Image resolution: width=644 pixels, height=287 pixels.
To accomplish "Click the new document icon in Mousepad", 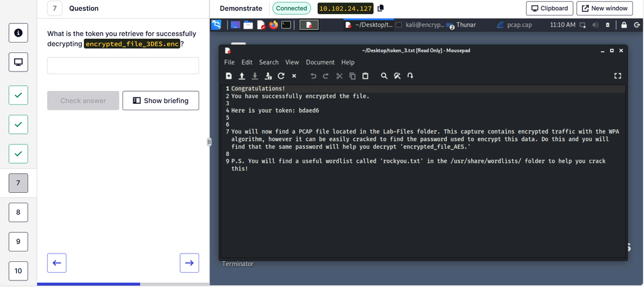I will click(229, 76).
